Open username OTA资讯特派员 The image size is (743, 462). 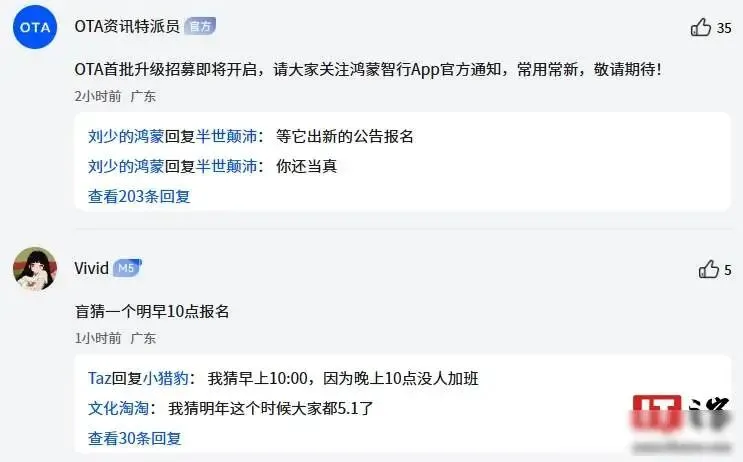point(127,27)
